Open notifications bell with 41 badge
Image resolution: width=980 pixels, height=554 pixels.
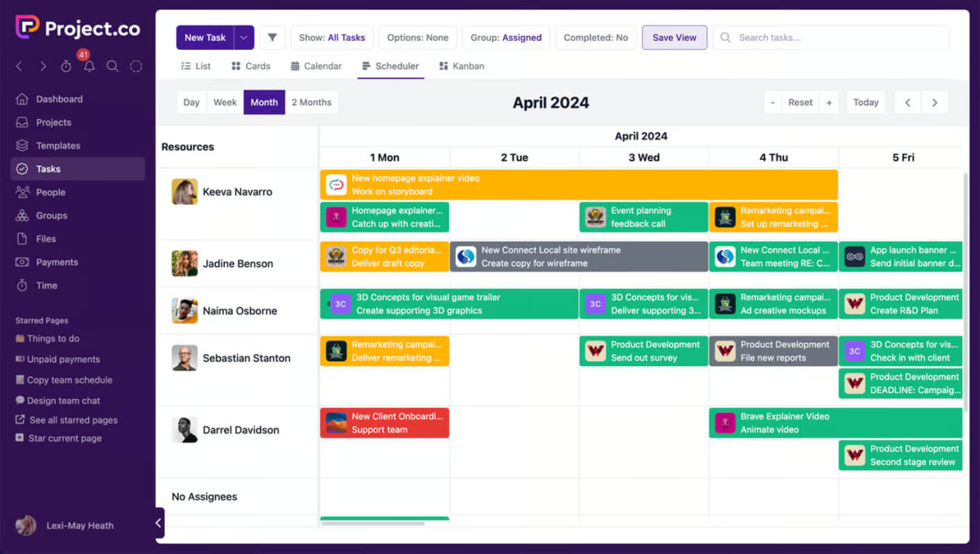tap(89, 66)
